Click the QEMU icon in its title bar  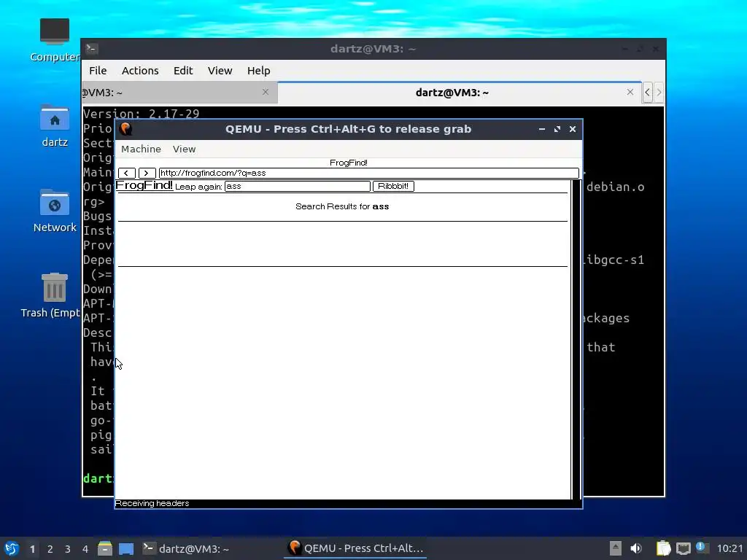(125, 129)
